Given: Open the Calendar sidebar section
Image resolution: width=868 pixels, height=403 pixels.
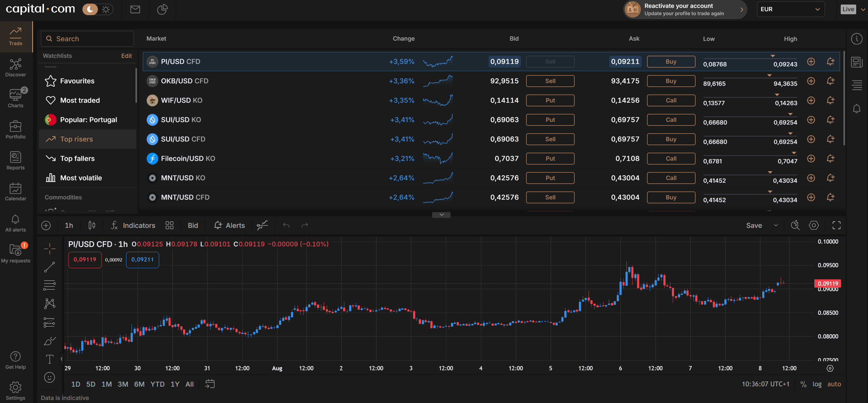Looking at the screenshot, I should tap(15, 192).
